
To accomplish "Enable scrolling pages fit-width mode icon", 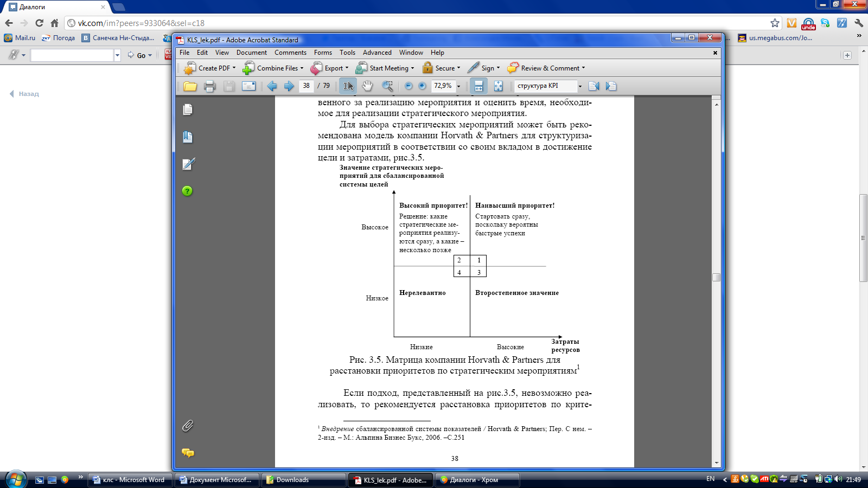I will point(478,86).
